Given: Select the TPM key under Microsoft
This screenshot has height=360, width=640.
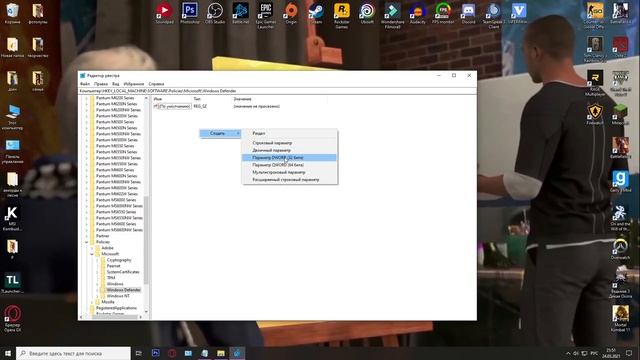Looking at the screenshot, I should point(111,278).
